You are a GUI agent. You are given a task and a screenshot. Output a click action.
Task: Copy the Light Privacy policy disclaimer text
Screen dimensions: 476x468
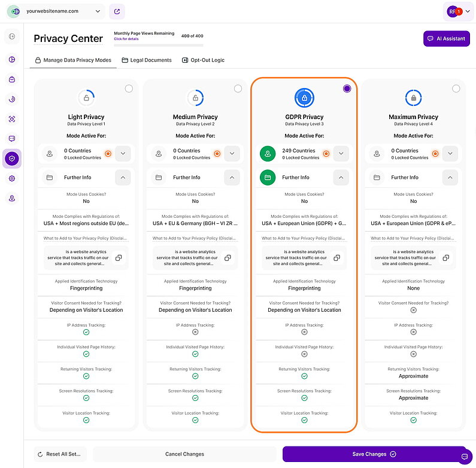pyautogui.click(x=119, y=258)
